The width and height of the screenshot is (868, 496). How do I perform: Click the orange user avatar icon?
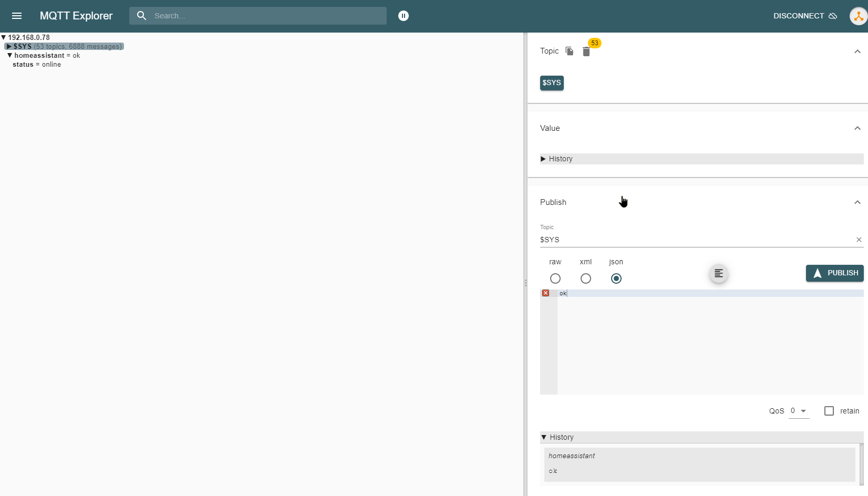(858, 16)
